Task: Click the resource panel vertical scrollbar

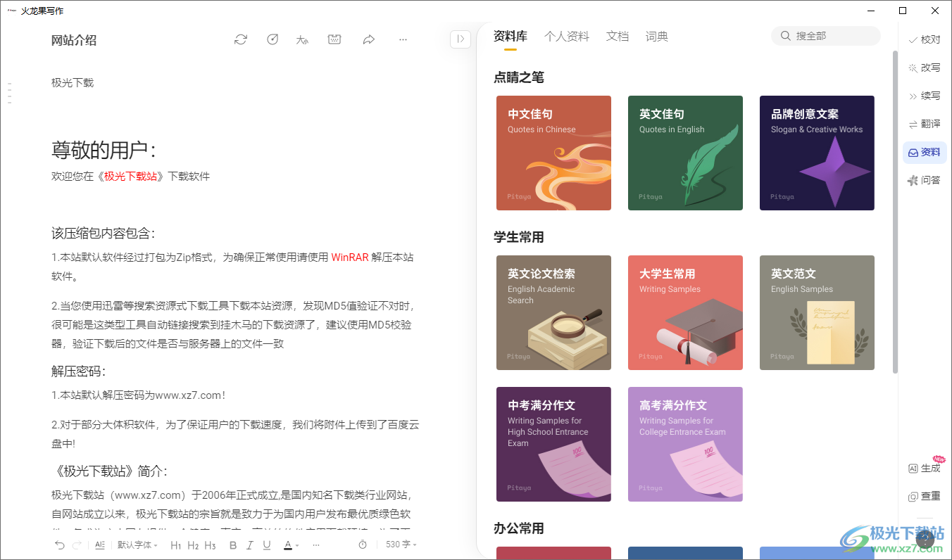Action: pos(895,211)
